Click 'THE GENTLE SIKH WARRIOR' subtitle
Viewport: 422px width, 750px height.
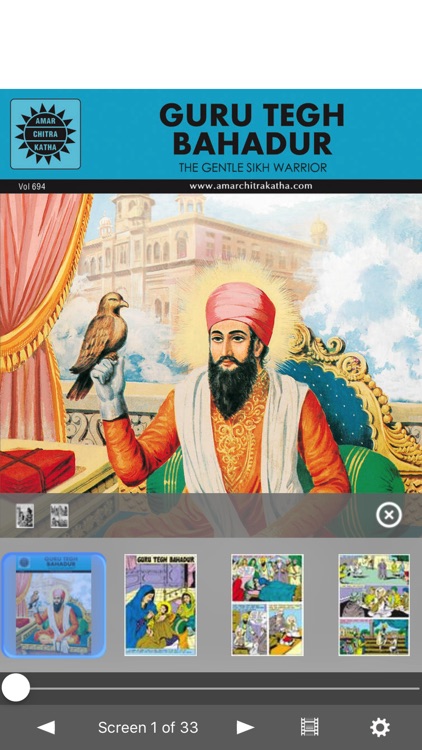tap(253, 167)
